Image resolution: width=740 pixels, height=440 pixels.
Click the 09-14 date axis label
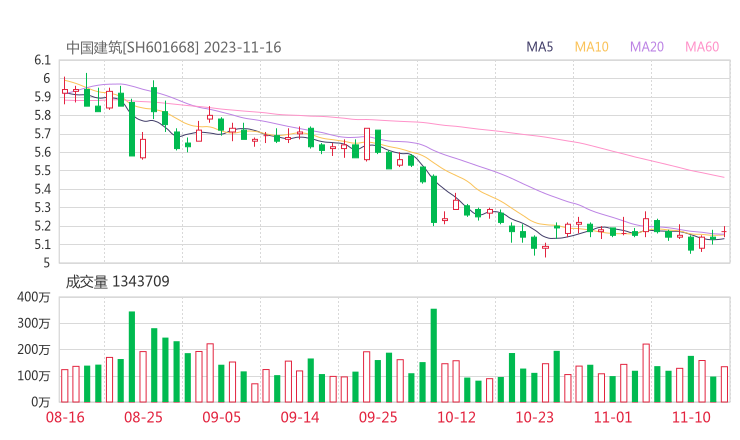pos(300,417)
